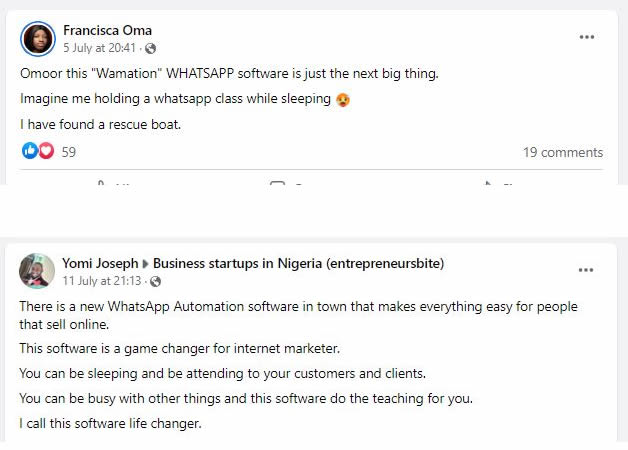Click the 5 July at 20:41 timestamp
628x450 pixels.
pyautogui.click(x=99, y=48)
